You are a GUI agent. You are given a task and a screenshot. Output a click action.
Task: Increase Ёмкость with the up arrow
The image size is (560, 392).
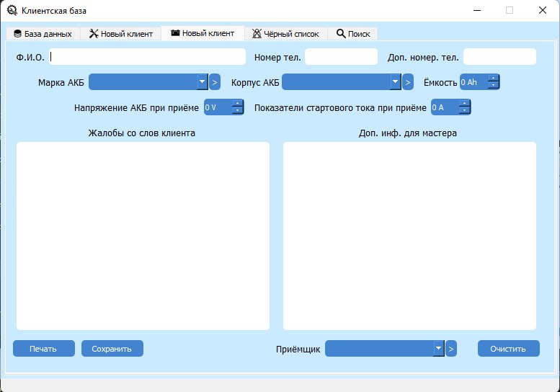point(494,79)
